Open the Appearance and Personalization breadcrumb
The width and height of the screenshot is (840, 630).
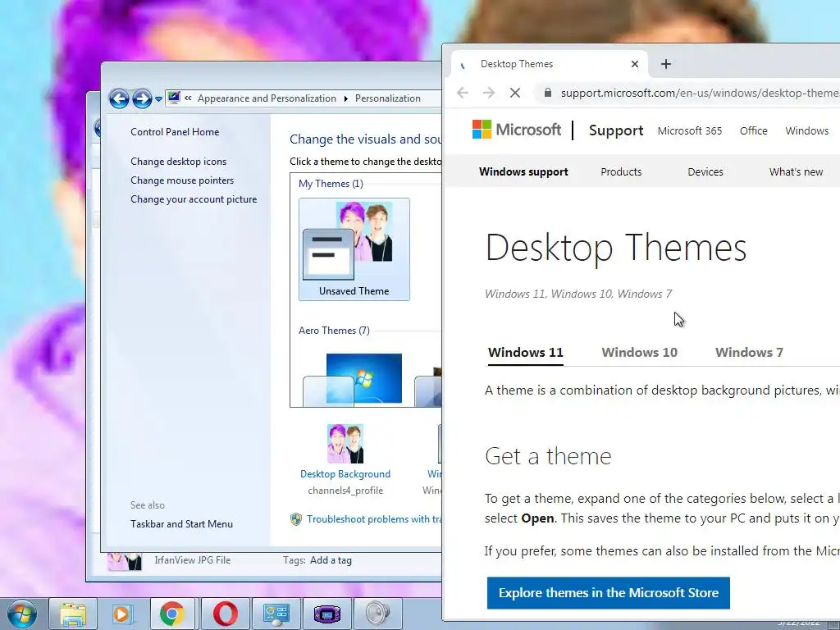[267, 98]
